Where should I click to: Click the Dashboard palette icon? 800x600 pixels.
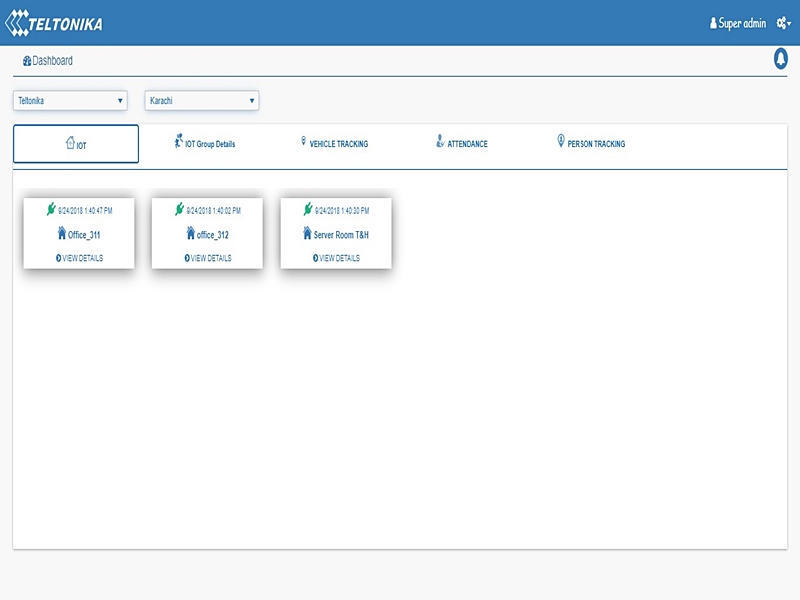point(27,61)
